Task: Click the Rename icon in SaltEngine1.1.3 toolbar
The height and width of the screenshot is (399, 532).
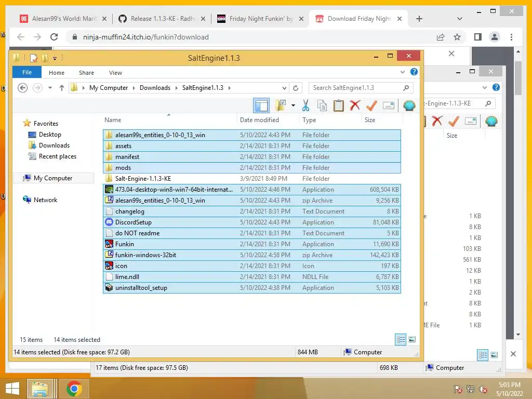Action: [388, 105]
